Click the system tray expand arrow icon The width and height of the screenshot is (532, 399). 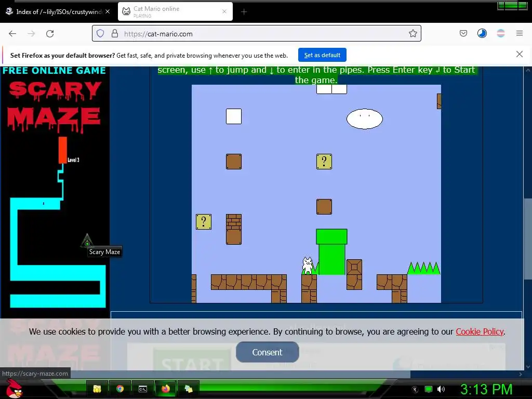pyautogui.click(x=415, y=389)
